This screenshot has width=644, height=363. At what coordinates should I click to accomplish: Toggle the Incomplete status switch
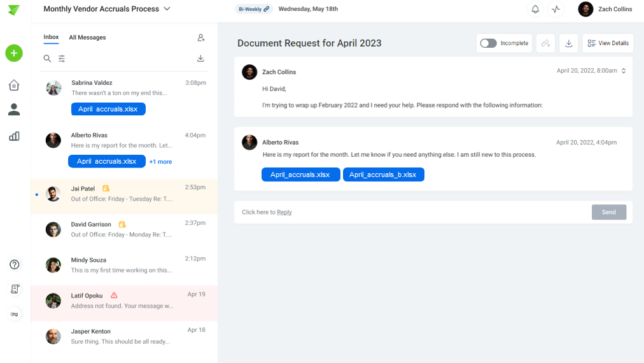[488, 43]
